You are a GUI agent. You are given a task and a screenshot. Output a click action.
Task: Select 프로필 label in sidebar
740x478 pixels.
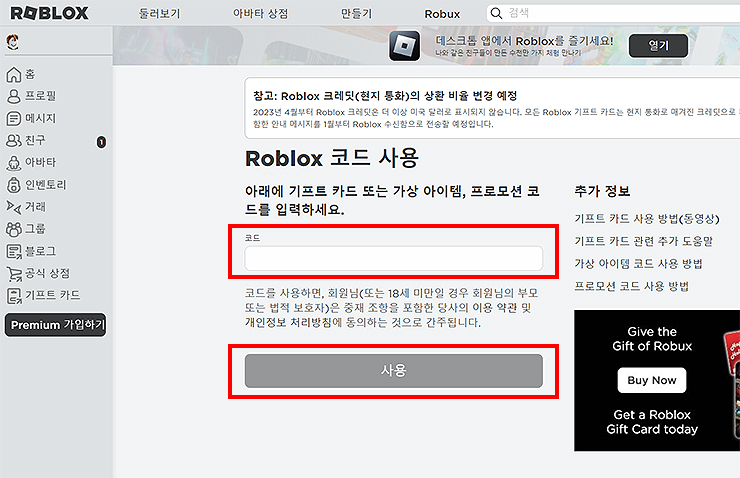point(41,96)
